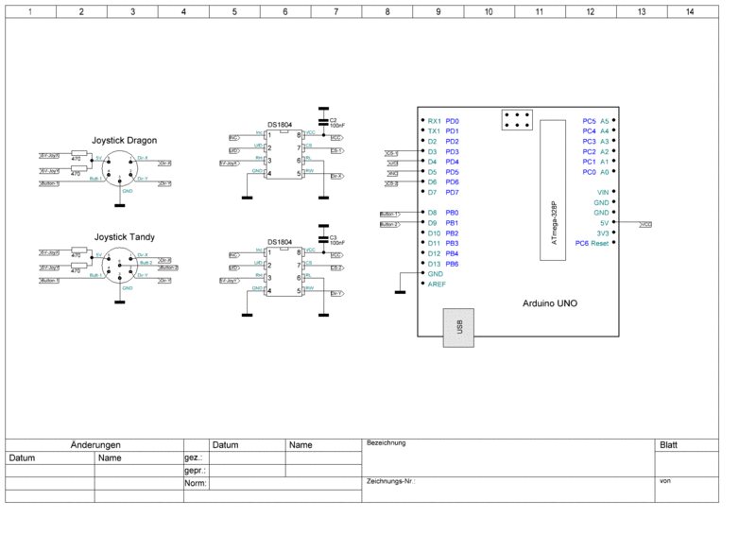Click the VCC net flag beside Arduino 5V
Image resolution: width=756 pixels, height=535 pixels.
[646, 224]
